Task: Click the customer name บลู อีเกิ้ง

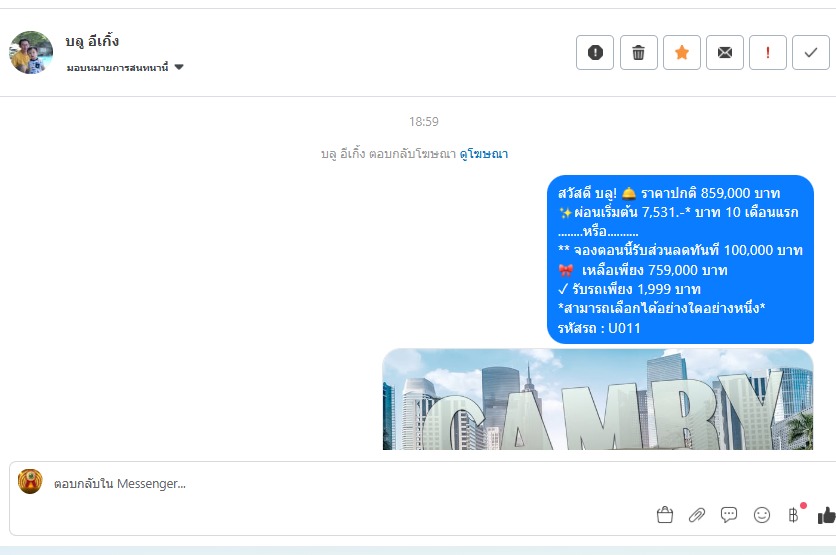Action: pos(92,41)
